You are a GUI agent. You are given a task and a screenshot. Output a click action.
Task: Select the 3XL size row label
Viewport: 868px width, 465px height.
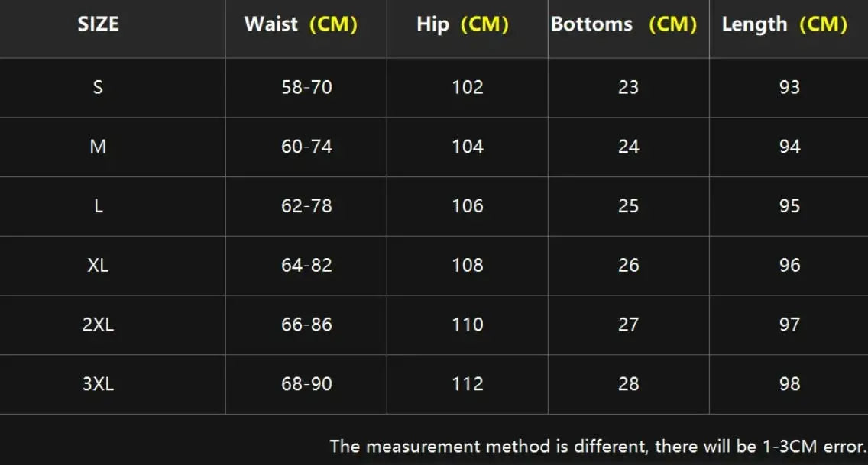coord(98,384)
